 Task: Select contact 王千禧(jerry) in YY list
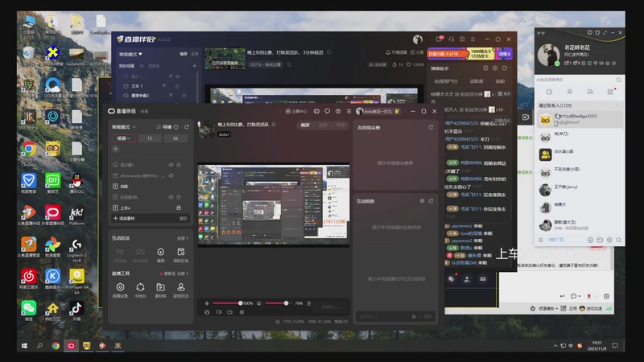click(579, 190)
